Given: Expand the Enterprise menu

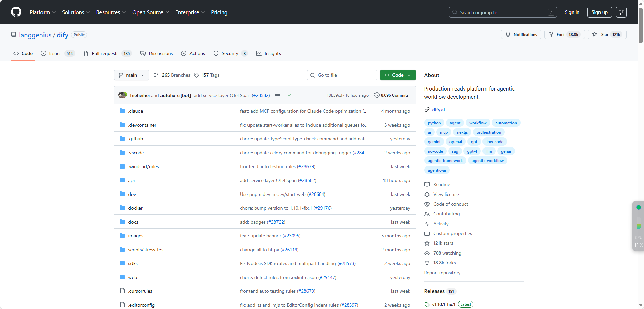Looking at the screenshot, I should point(190,12).
